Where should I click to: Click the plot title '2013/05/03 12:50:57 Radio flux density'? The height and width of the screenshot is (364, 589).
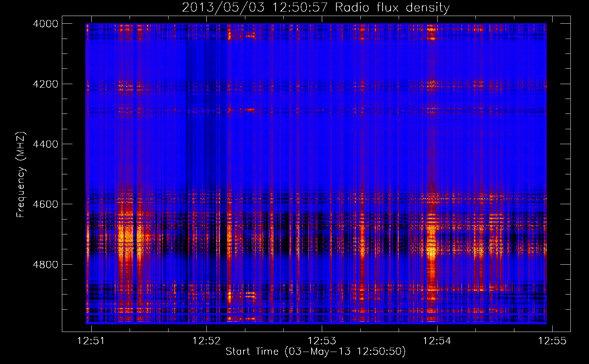point(316,8)
